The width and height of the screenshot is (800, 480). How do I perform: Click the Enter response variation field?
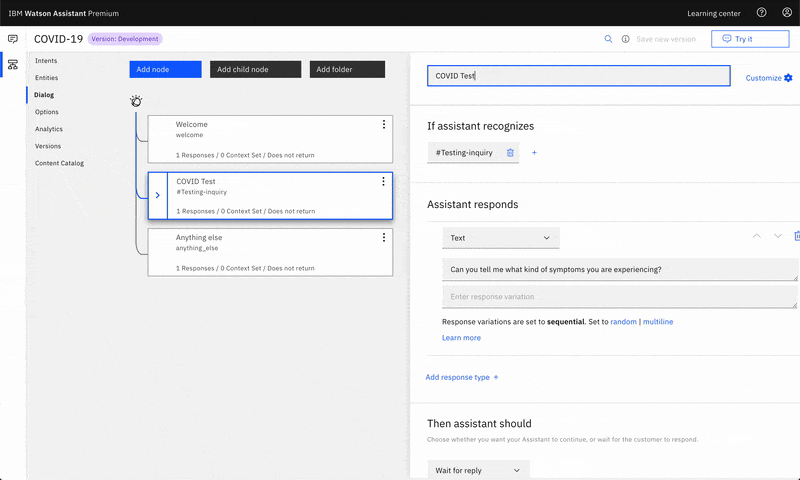click(x=619, y=297)
